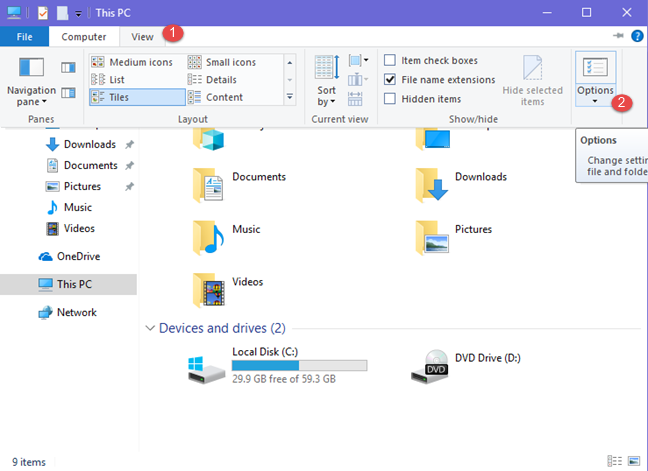Click the Properties quick access icon
Screen dimensions: 648x471
pos(43,13)
